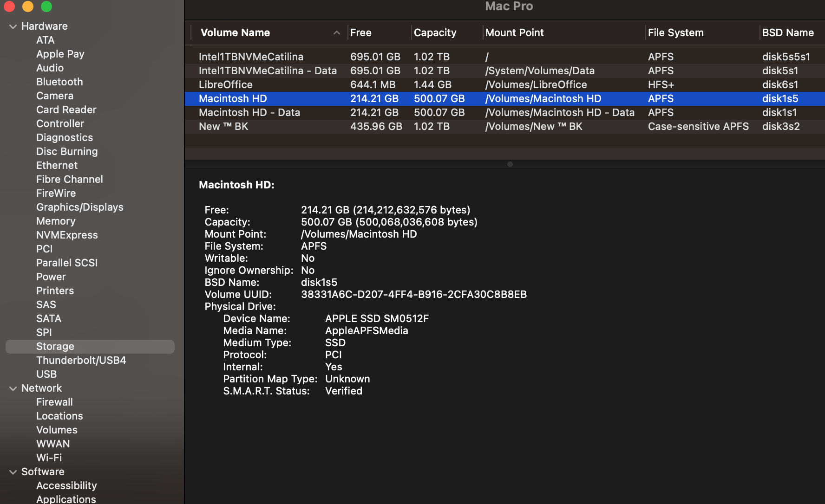Select PCI in the sidebar
This screenshot has height=504, width=825.
[44, 249]
